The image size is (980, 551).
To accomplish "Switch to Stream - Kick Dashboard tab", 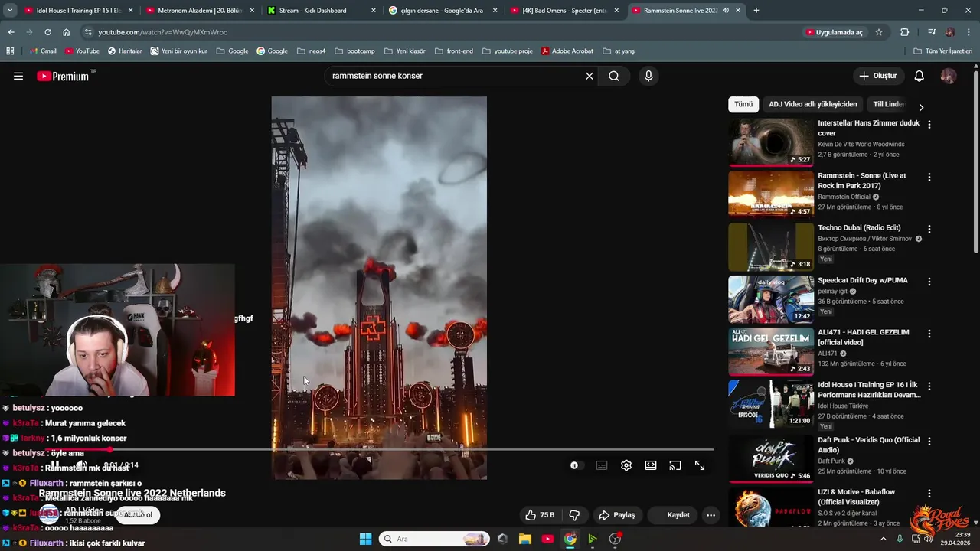I will (322, 11).
